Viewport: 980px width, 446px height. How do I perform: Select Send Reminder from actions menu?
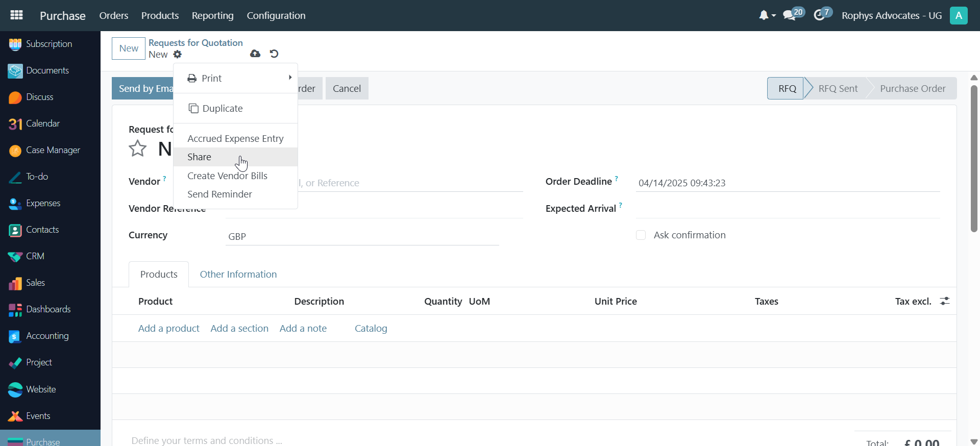(x=235, y=194)
